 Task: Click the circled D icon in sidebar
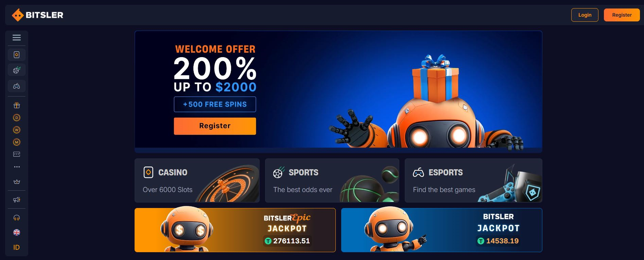[x=17, y=118]
